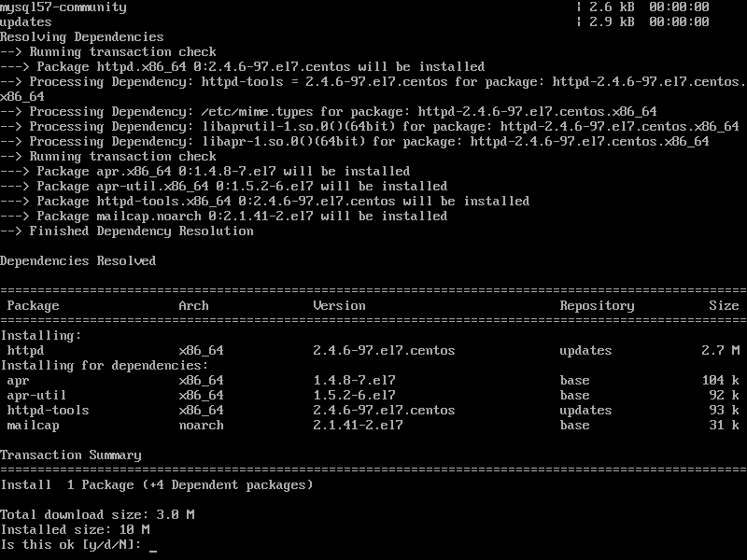
Task: Click the 'Size' column header
Action: (724, 306)
